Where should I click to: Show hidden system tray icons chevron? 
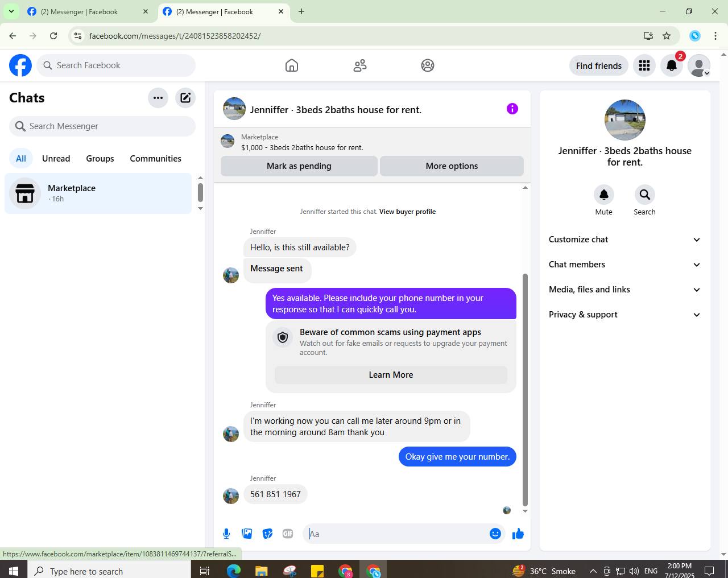tap(593, 571)
